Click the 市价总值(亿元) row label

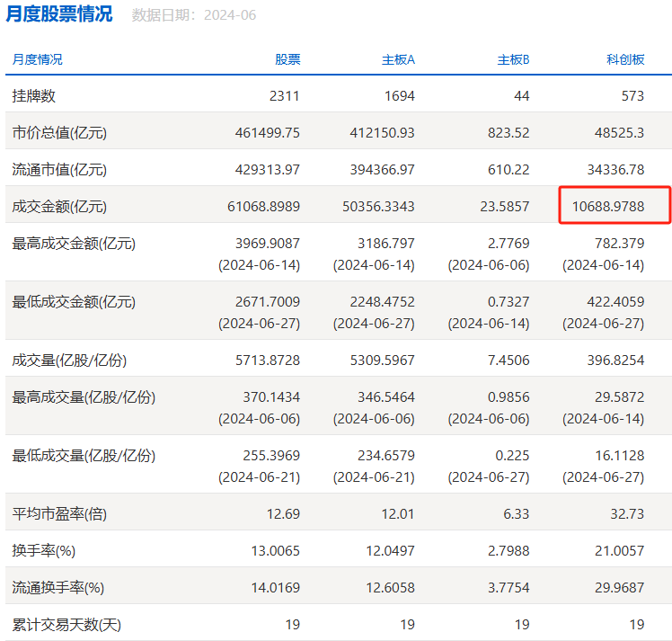59,132
